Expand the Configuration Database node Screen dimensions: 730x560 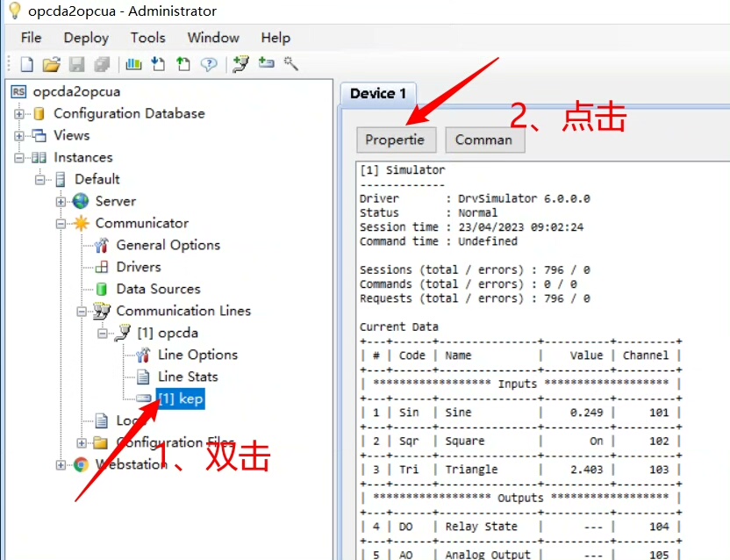pos(19,114)
